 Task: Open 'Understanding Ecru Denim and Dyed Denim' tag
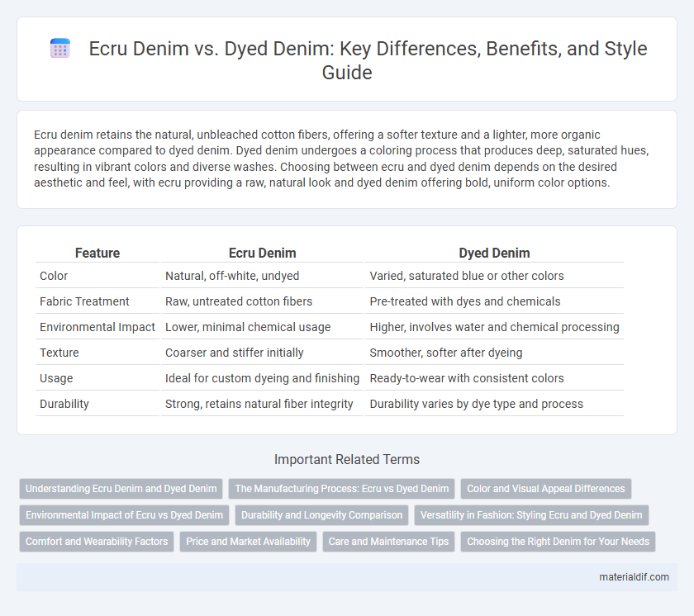[x=121, y=489]
